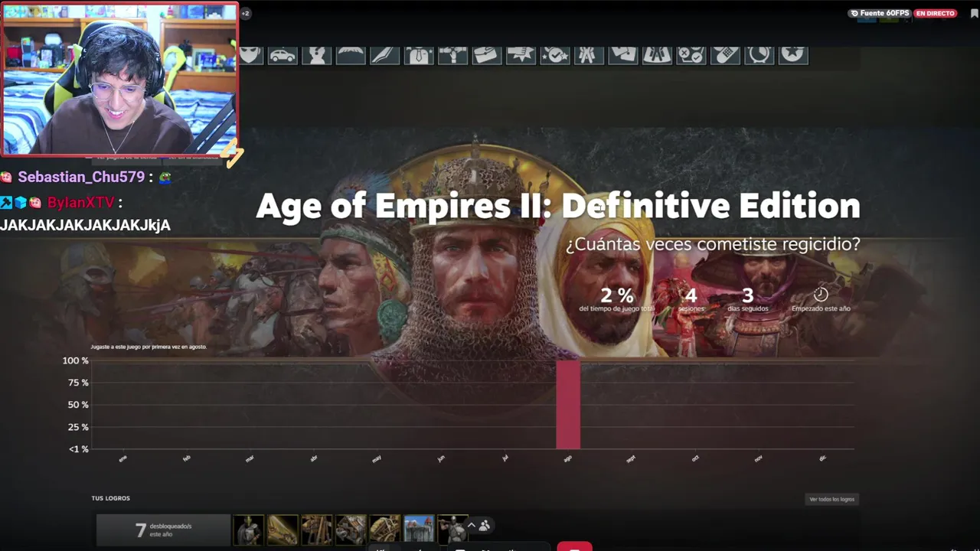Click username Sebastian_Chu579 in chat
The width and height of the screenshot is (980, 551).
click(81, 177)
